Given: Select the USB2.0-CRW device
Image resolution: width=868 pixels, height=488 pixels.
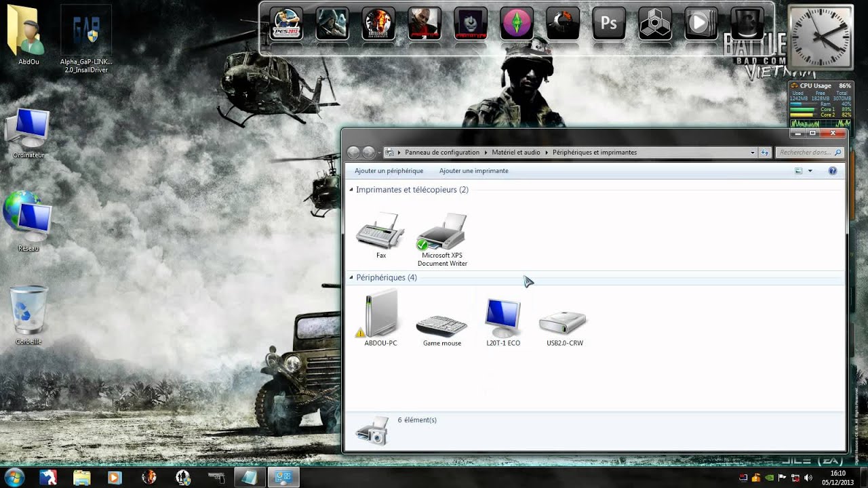Looking at the screenshot, I should 564,328.
